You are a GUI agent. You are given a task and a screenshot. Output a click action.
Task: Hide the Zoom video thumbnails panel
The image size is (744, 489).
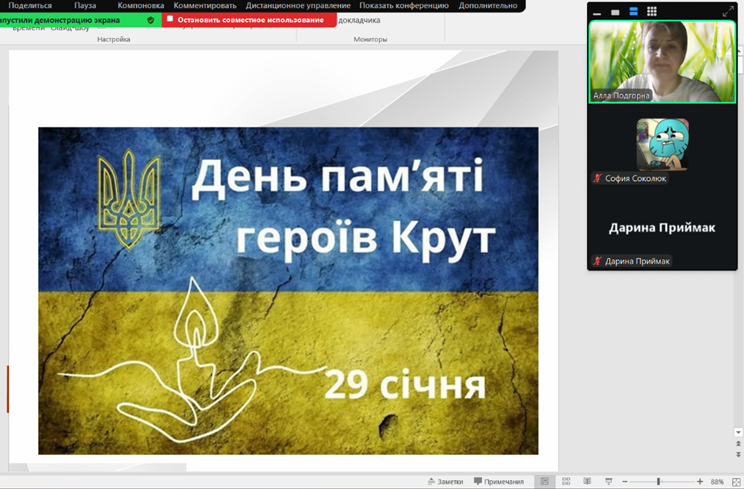[597, 13]
